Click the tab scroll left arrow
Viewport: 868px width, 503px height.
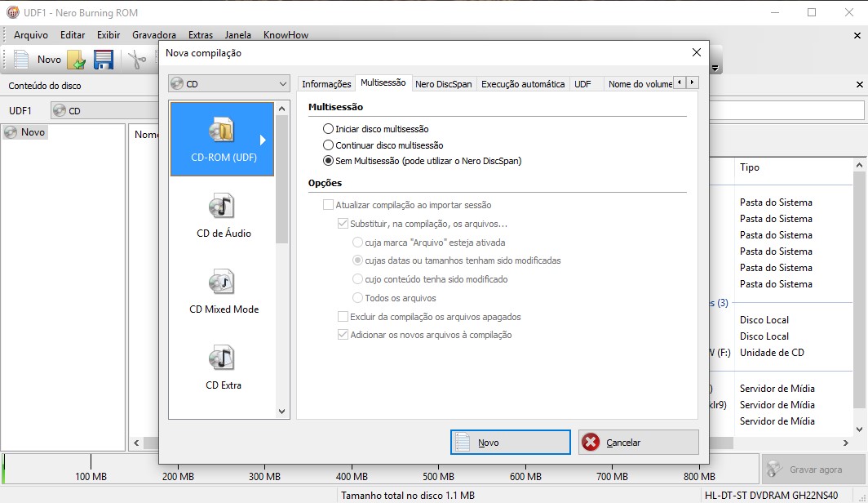(x=680, y=82)
